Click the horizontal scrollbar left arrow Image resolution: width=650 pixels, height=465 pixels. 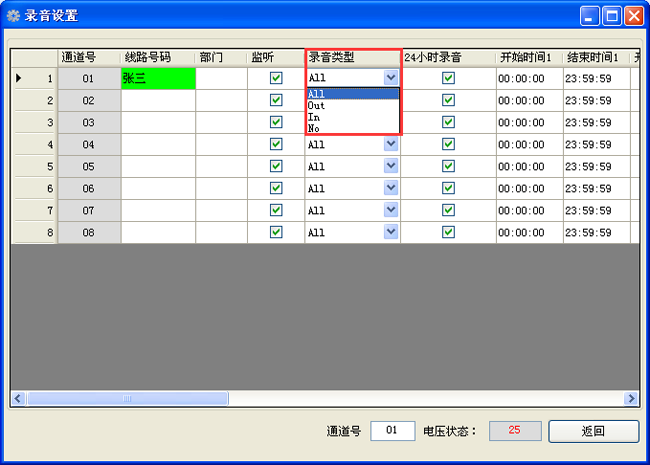click(18, 398)
